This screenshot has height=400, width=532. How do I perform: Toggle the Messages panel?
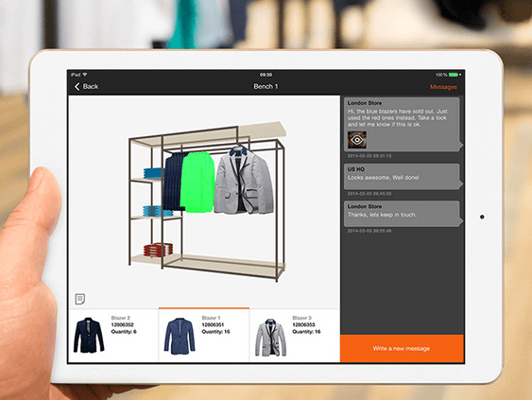pyautogui.click(x=443, y=87)
